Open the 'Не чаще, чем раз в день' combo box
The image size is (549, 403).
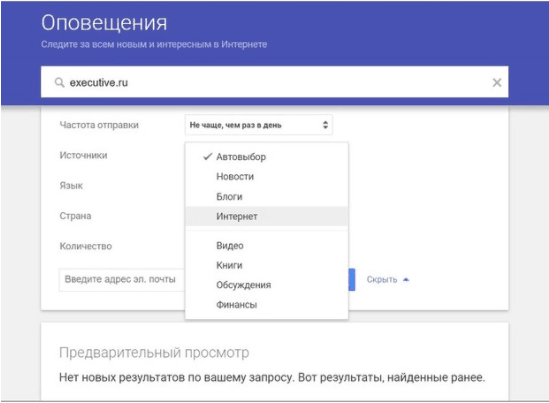click(x=258, y=125)
